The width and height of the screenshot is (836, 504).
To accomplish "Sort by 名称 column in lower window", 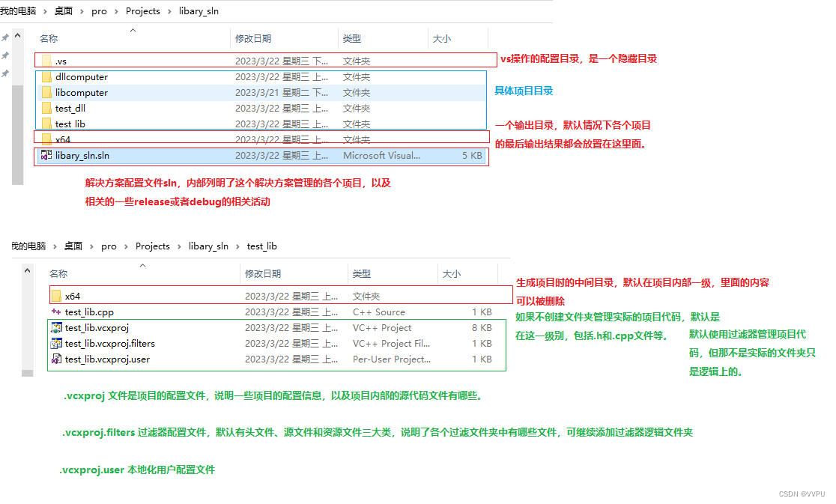I will 58,274.
